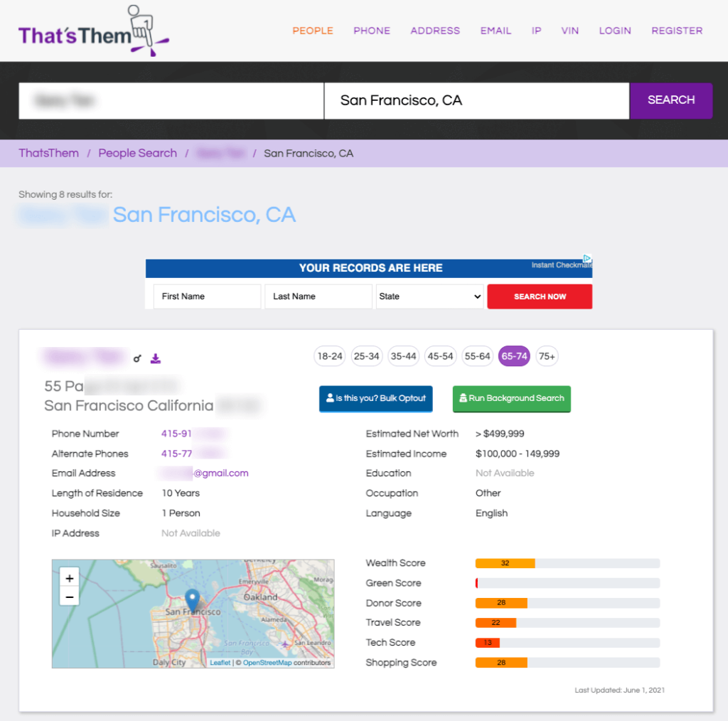
Task: Click the '10 Years' residence value
Action: pyautogui.click(x=181, y=493)
